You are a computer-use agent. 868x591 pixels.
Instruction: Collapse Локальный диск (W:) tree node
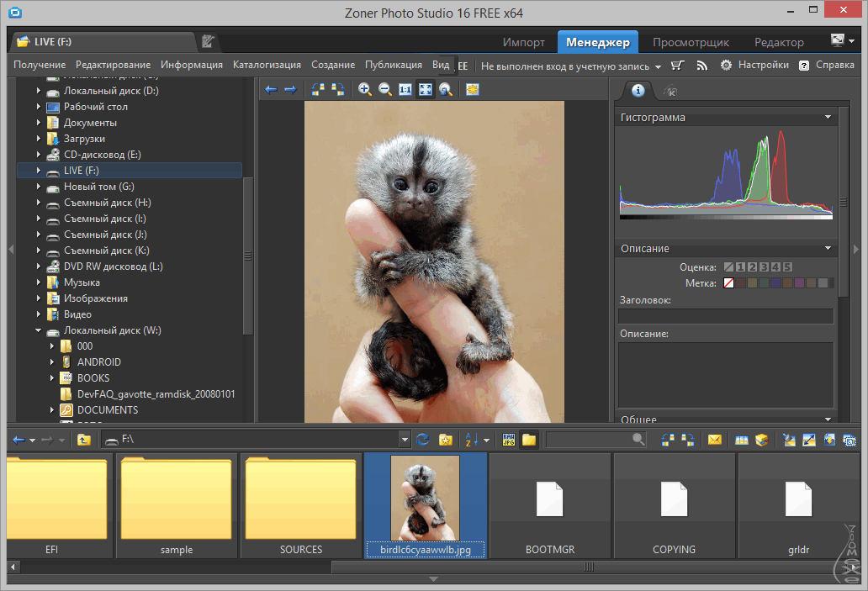[x=38, y=330]
